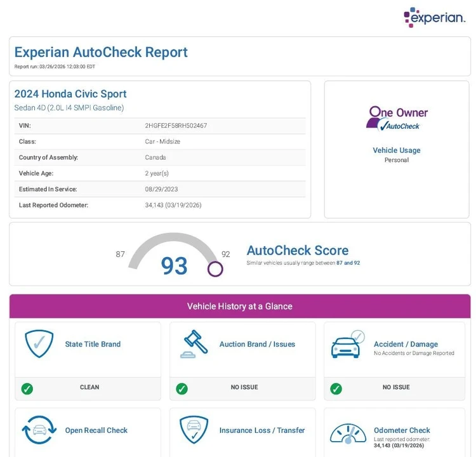Click Last Reported Odometer value in table
The image size is (476, 457).
[x=173, y=205]
